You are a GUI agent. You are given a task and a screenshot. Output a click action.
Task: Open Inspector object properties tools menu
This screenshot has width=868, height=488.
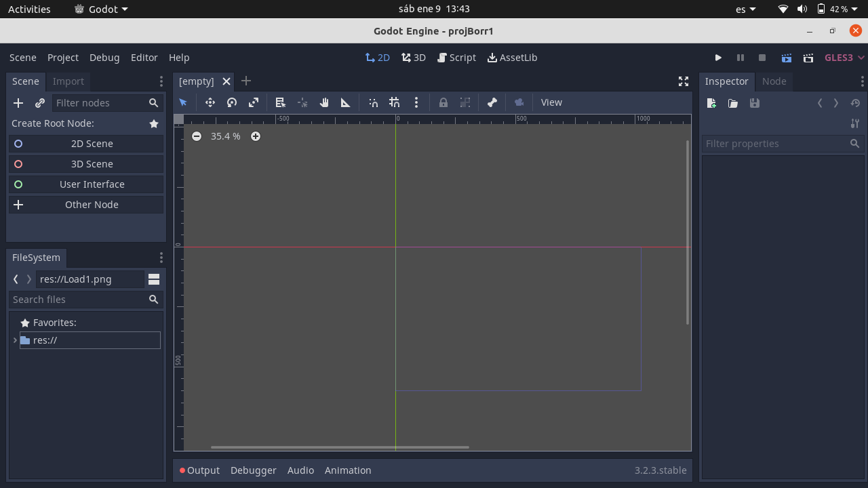pos(855,123)
